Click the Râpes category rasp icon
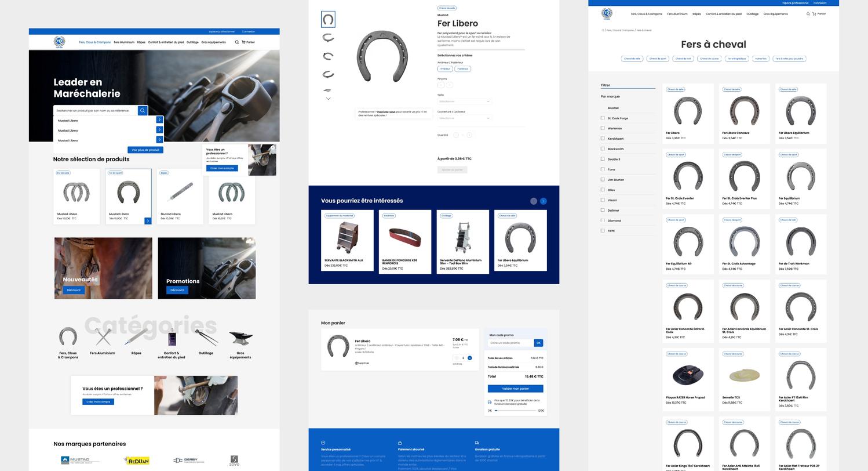This screenshot has height=471, width=868. coord(136,336)
